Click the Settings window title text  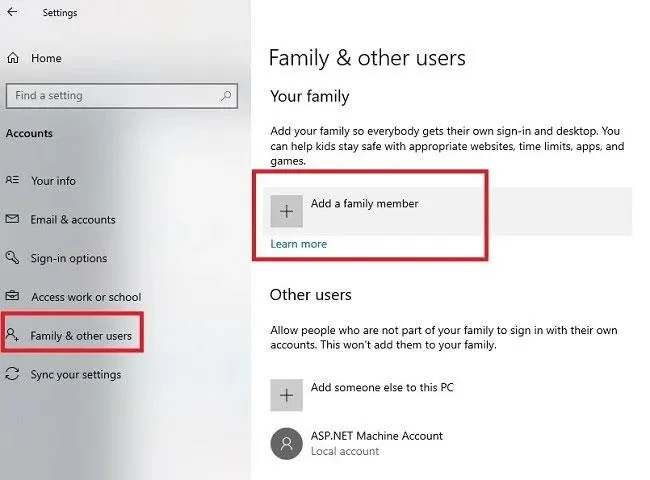(60, 13)
